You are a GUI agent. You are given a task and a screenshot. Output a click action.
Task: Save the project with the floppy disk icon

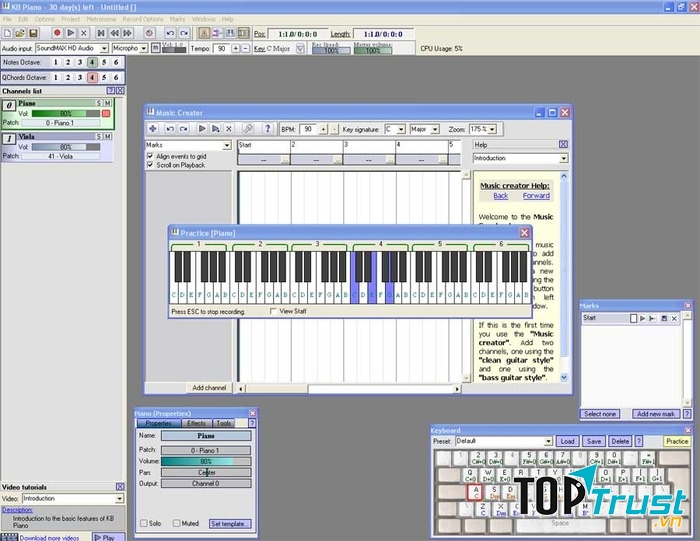(33, 33)
